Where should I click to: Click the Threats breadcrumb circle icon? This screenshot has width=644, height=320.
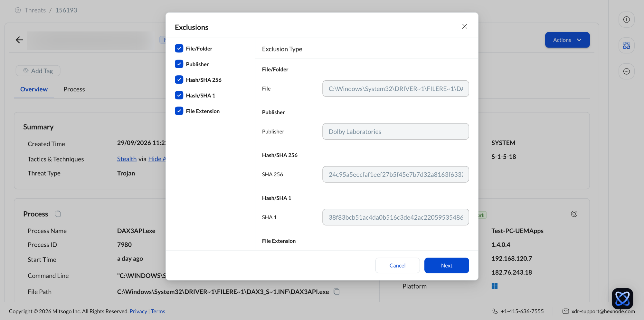[18, 10]
